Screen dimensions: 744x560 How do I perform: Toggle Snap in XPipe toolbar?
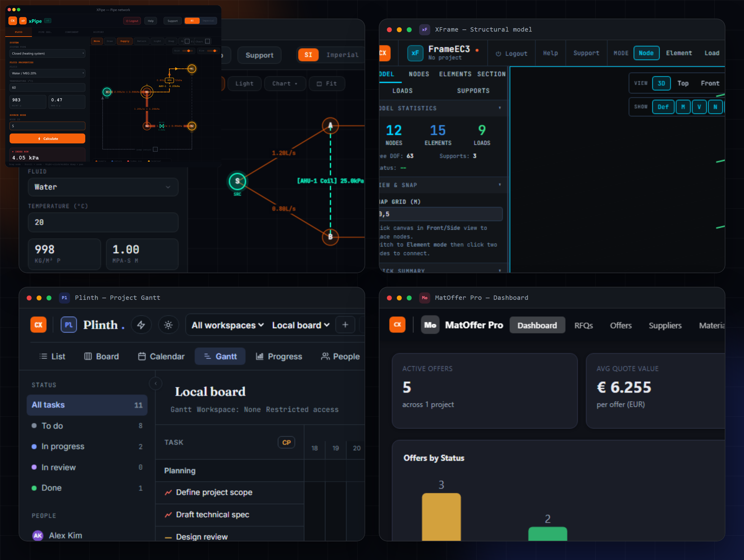171,41
